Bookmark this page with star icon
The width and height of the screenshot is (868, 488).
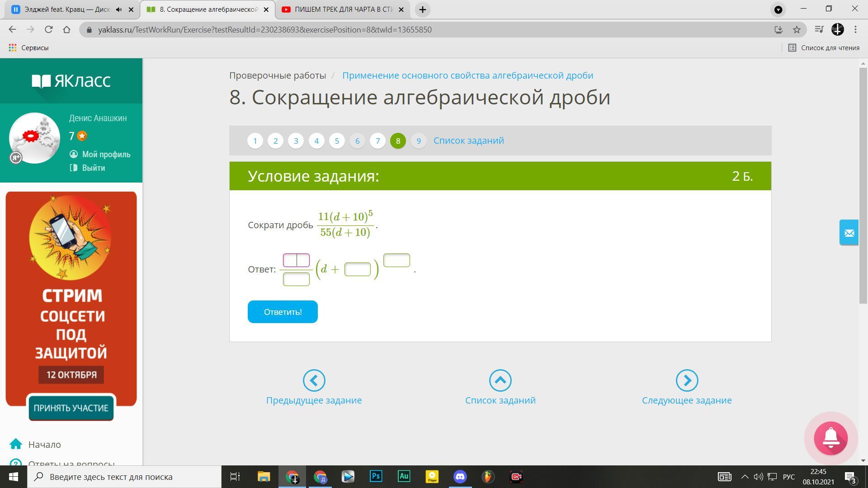click(x=797, y=30)
